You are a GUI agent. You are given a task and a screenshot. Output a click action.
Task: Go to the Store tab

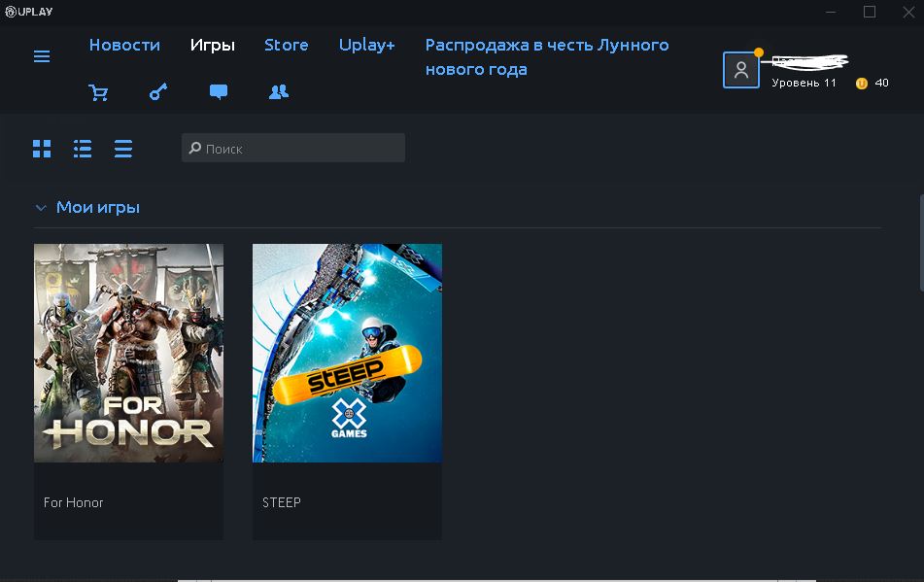point(286,45)
